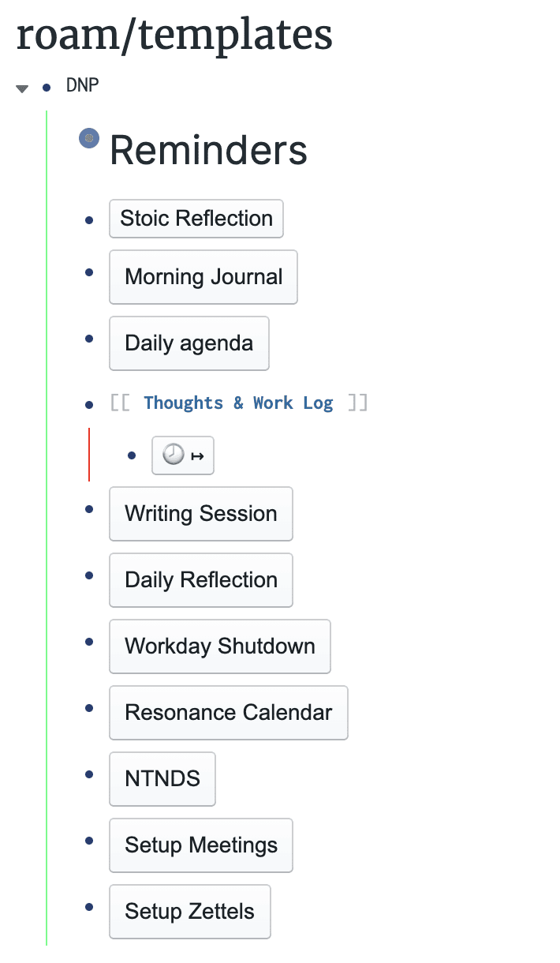560x963 pixels.
Task: Click the roam/templates page title
Action: (174, 36)
